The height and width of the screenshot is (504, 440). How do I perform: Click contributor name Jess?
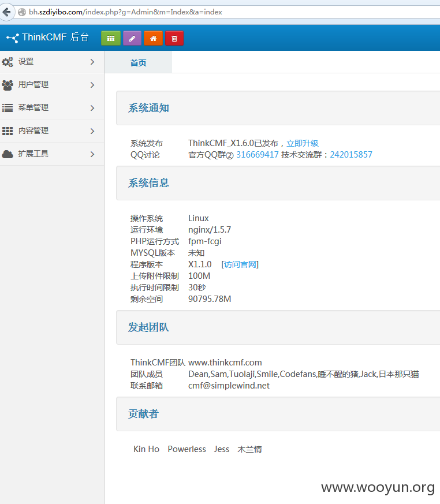coord(222,449)
